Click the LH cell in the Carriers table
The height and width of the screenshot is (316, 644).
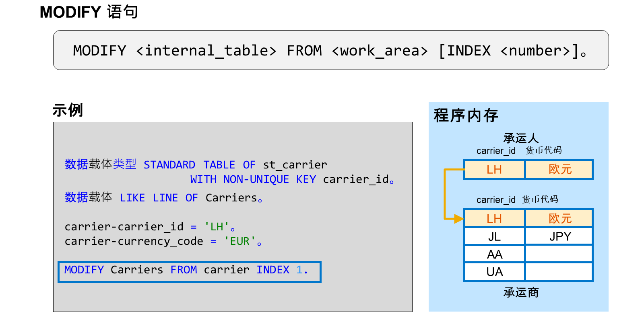click(494, 218)
